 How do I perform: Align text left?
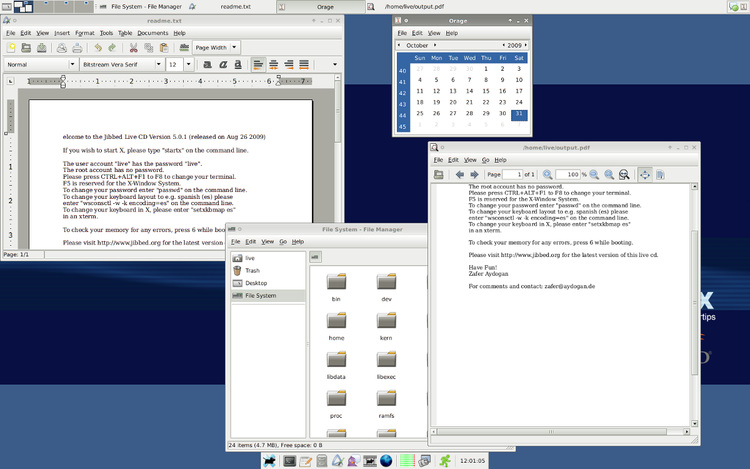pos(258,64)
